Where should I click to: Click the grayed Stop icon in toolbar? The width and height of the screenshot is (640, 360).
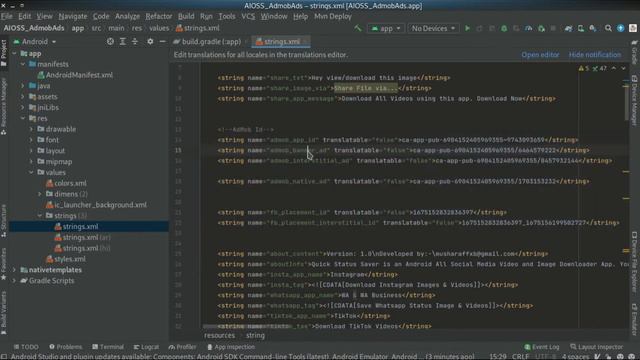(553, 28)
